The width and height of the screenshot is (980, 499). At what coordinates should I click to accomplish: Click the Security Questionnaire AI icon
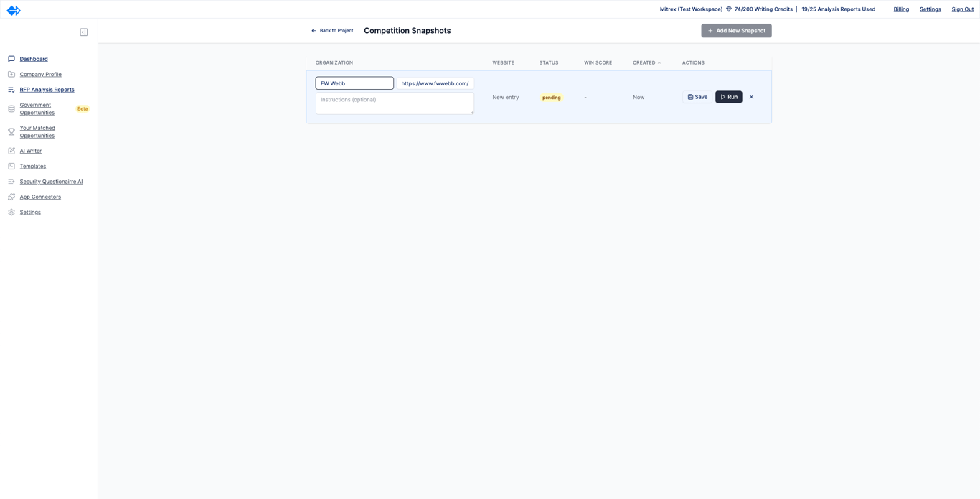(11, 182)
